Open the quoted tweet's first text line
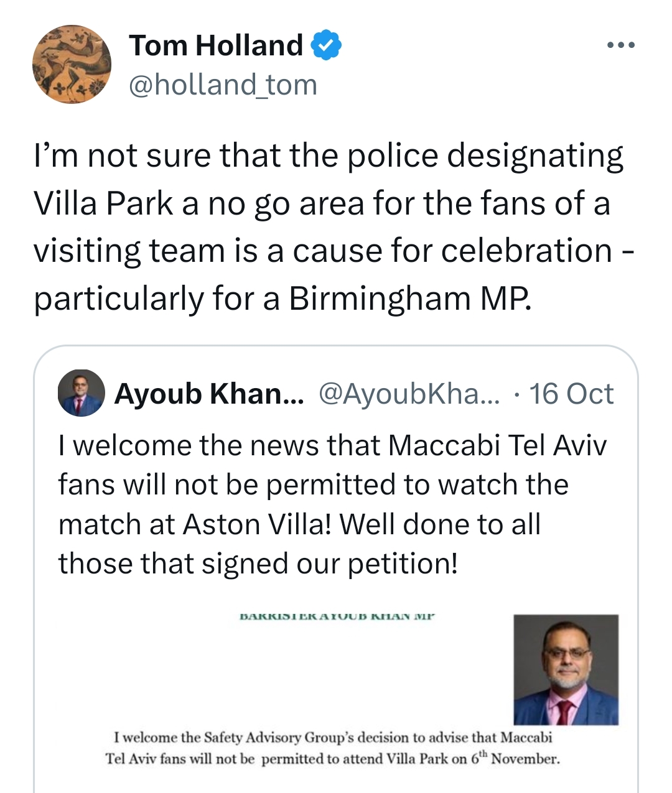 click(x=332, y=445)
